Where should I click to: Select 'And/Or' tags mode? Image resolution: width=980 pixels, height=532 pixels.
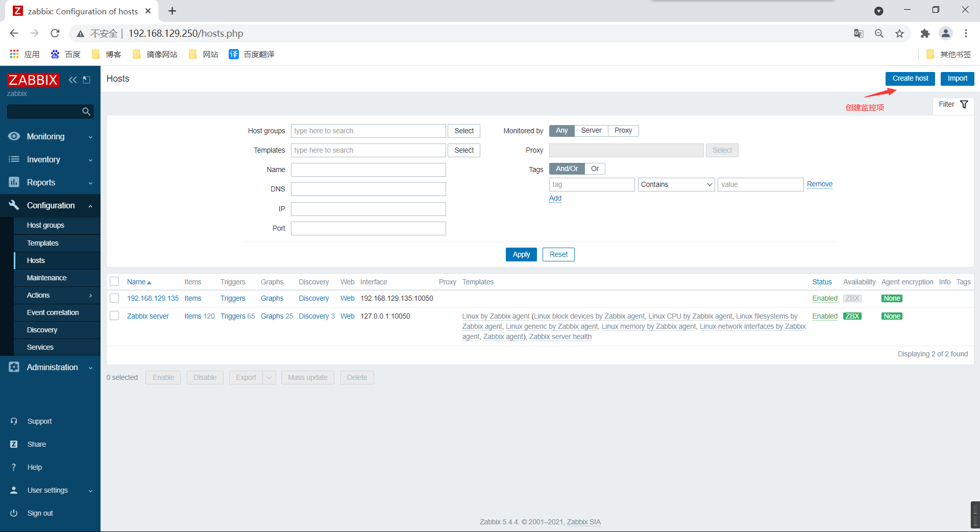click(x=567, y=168)
